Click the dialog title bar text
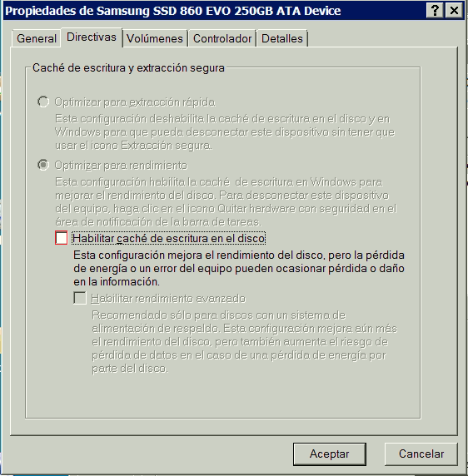 pyautogui.click(x=173, y=11)
